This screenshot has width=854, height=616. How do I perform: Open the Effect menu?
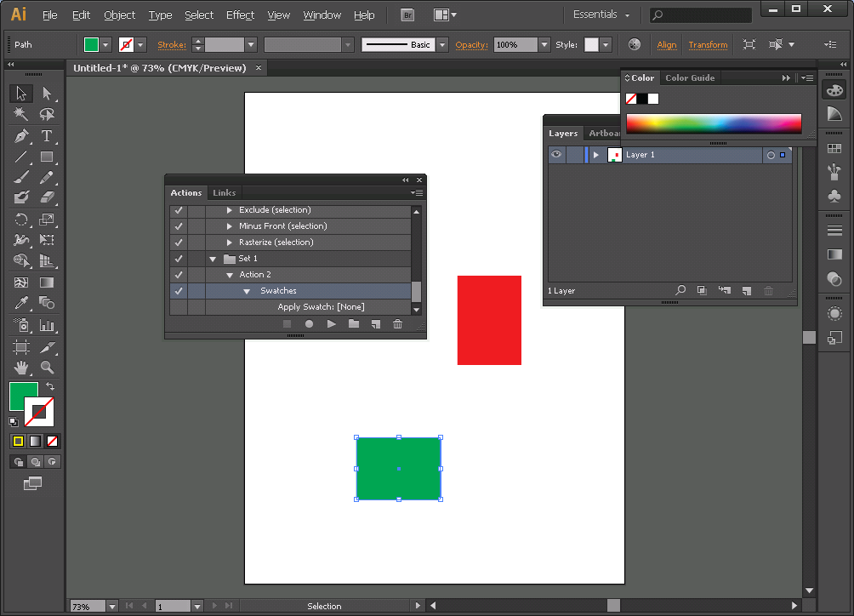(240, 15)
